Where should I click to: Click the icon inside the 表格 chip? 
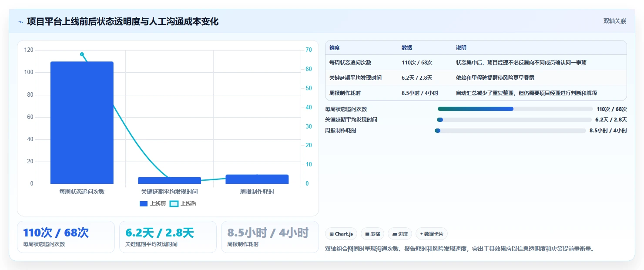[367, 234]
